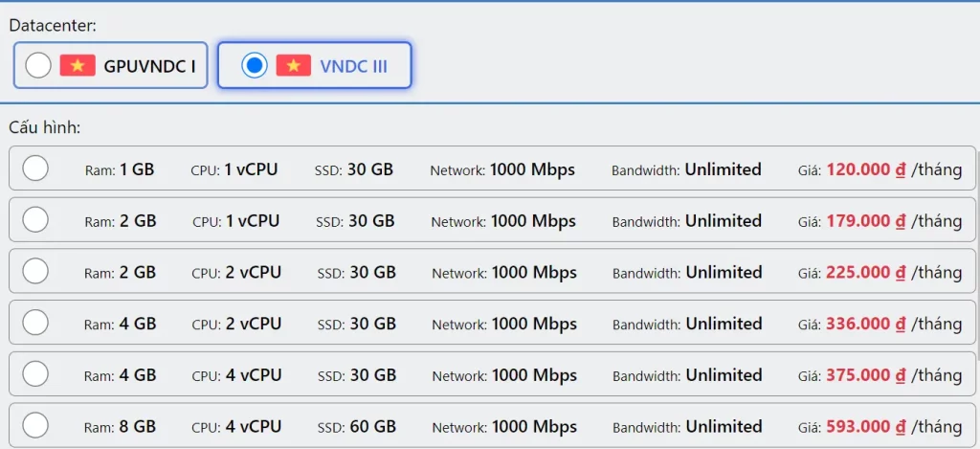
Task: Pick the 225.000 đ configuration radio button
Action: click(35, 272)
